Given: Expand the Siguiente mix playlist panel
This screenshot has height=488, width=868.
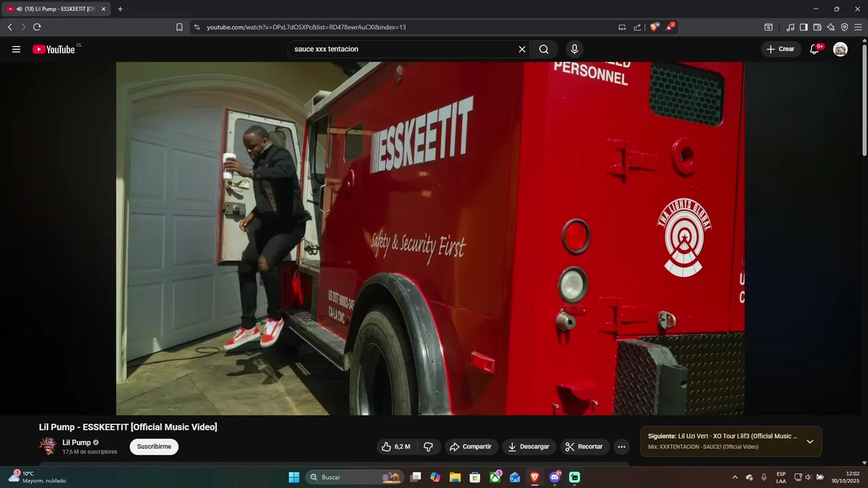Looking at the screenshot, I should 810,441.
